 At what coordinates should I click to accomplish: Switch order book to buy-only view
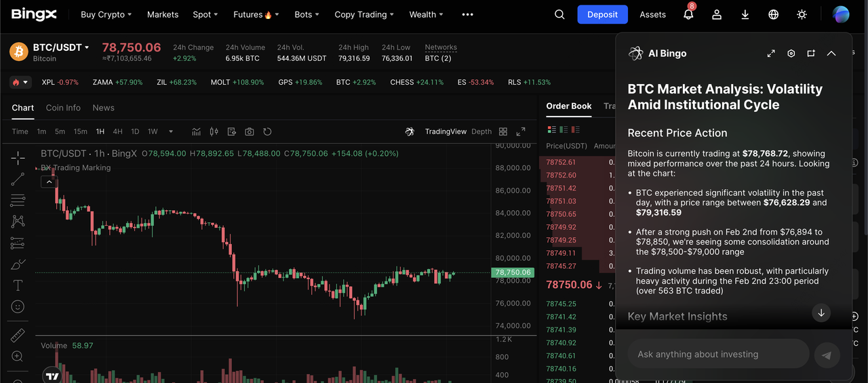click(563, 129)
